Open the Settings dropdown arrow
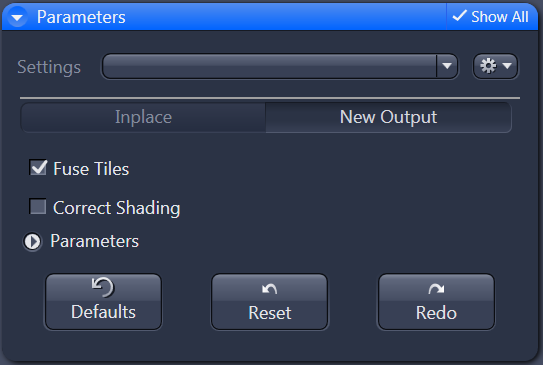Screen dimensions: 543x365 (447, 66)
